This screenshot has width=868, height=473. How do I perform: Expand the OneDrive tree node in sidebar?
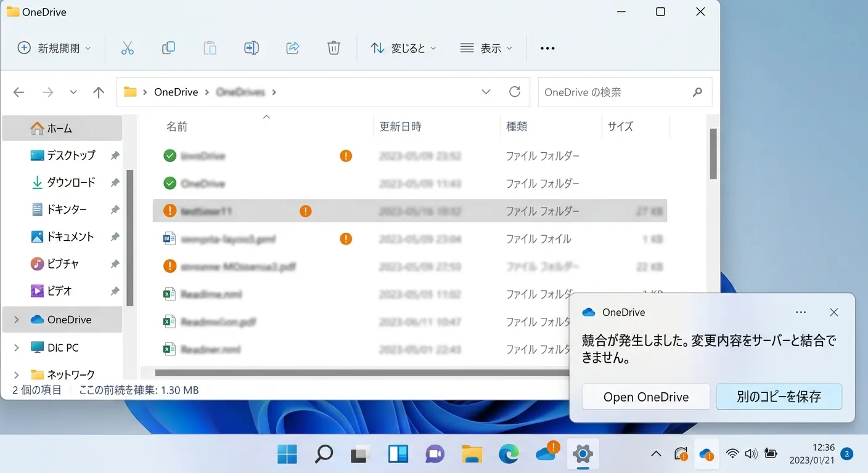point(17,320)
